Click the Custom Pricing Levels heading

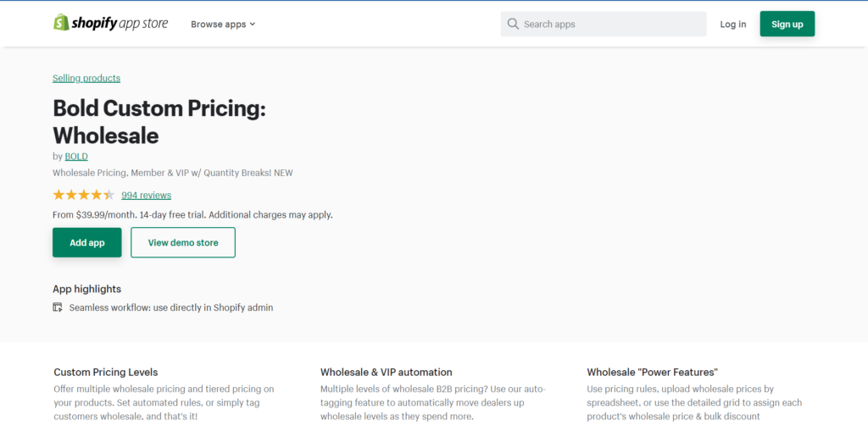coord(106,372)
